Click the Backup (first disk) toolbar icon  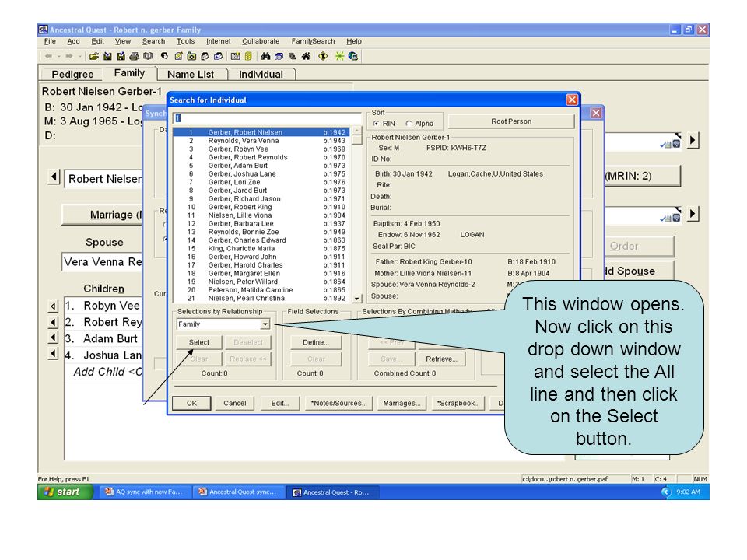point(107,56)
